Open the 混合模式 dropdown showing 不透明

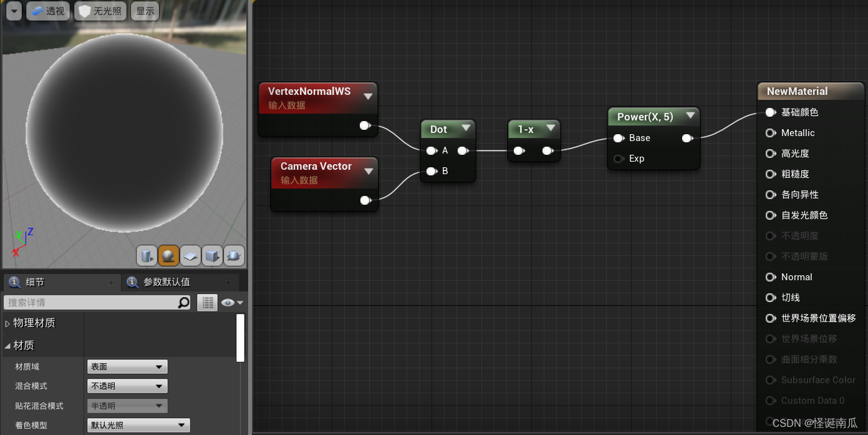pos(127,386)
